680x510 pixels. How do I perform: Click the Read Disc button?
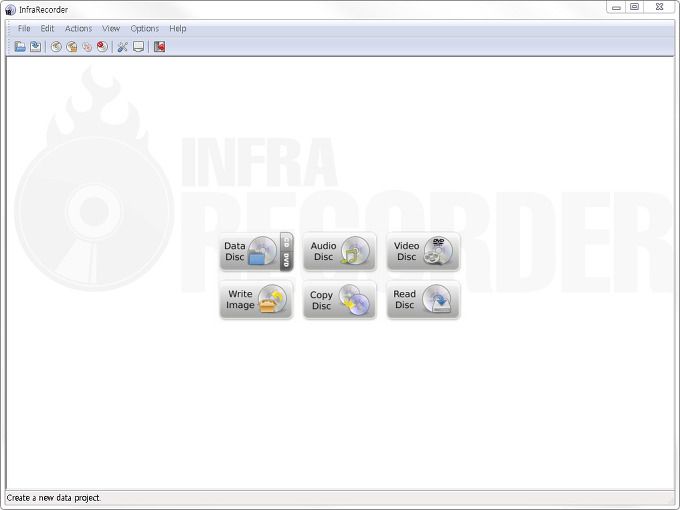tap(423, 300)
